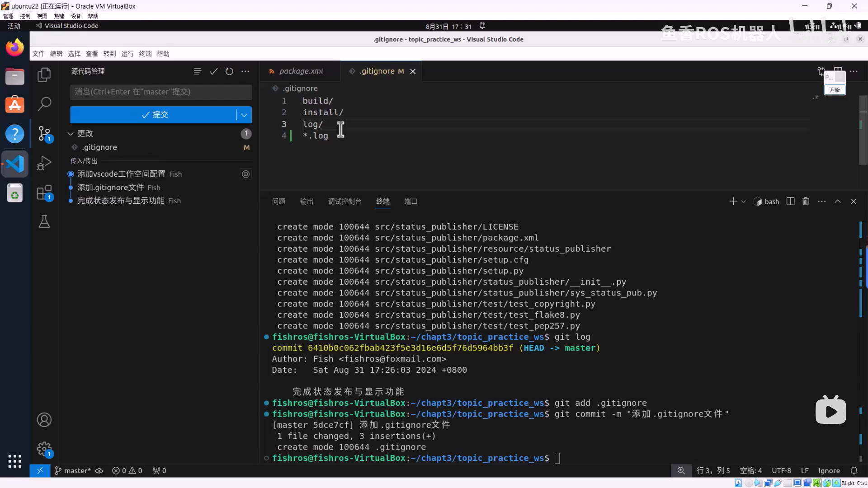Open the 终端 menu in menu bar
The image size is (868, 488).
coord(145,54)
